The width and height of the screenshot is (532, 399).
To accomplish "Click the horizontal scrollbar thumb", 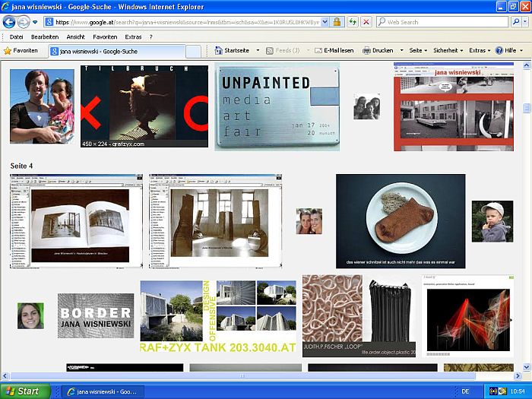I will click(x=243, y=376).
